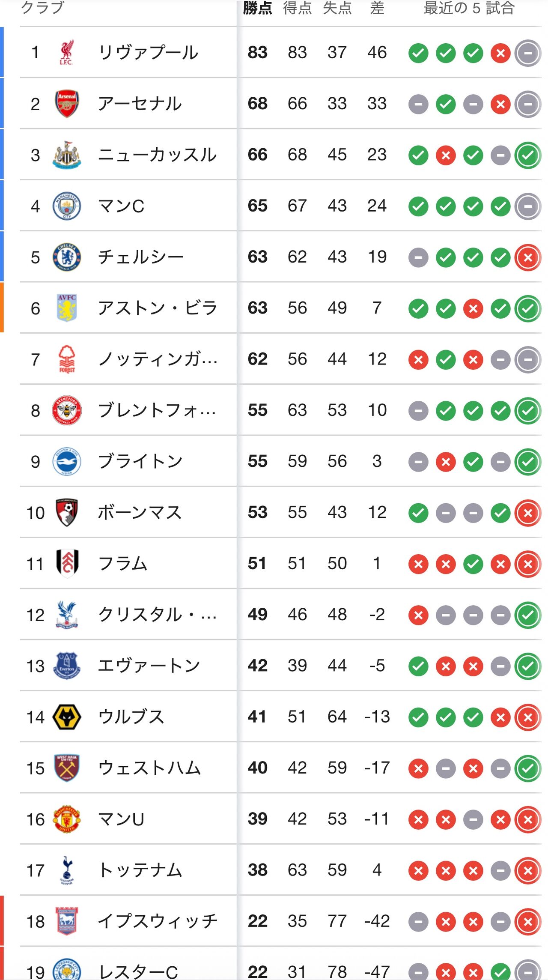This screenshot has width=548, height=980.
Task: Tap the Arsenal club crest
Action: coord(66,104)
